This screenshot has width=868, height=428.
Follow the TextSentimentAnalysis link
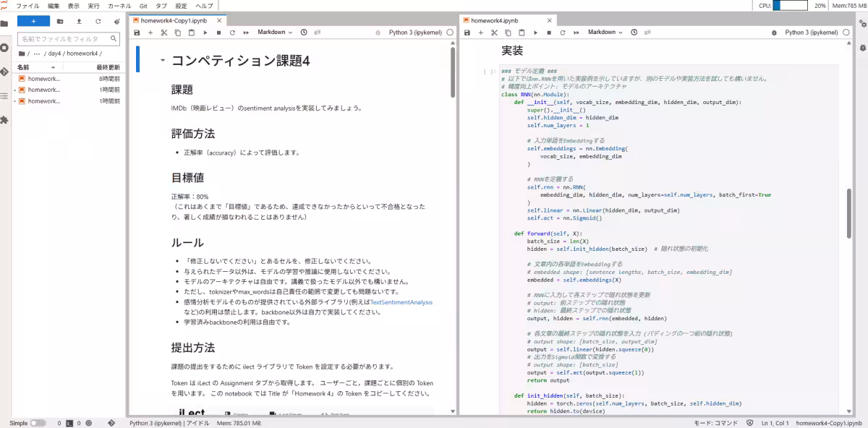pyautogui.click(x=401, y=302)
